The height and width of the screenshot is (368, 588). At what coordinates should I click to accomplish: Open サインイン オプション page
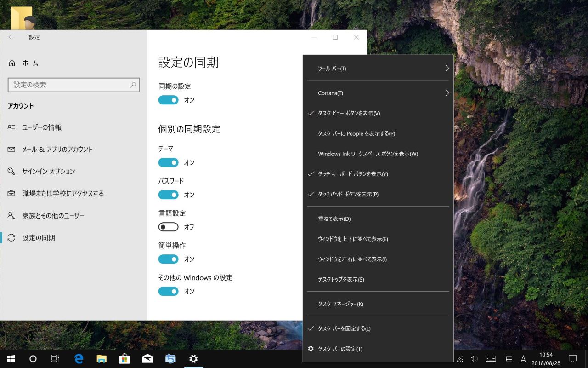coord(73,172)
